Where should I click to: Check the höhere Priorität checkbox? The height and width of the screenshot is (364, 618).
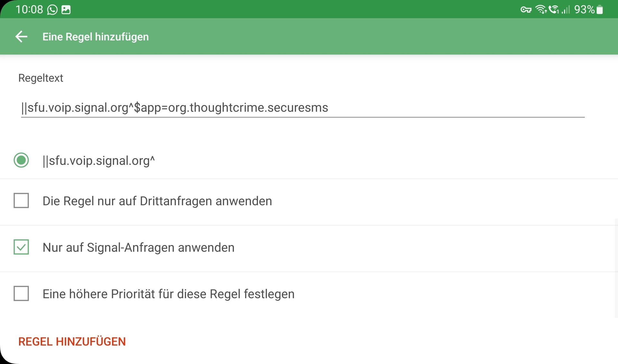point(21,293)
